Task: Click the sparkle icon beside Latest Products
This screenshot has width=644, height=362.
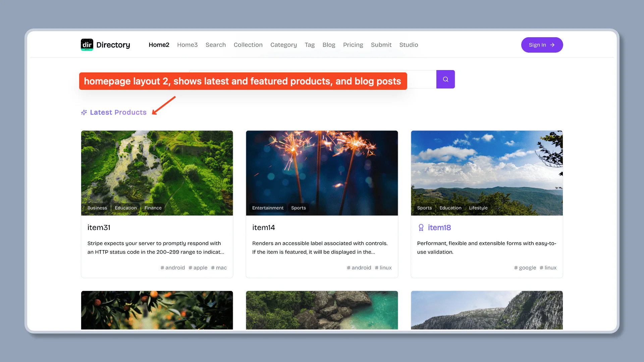Action: (84, 112)
